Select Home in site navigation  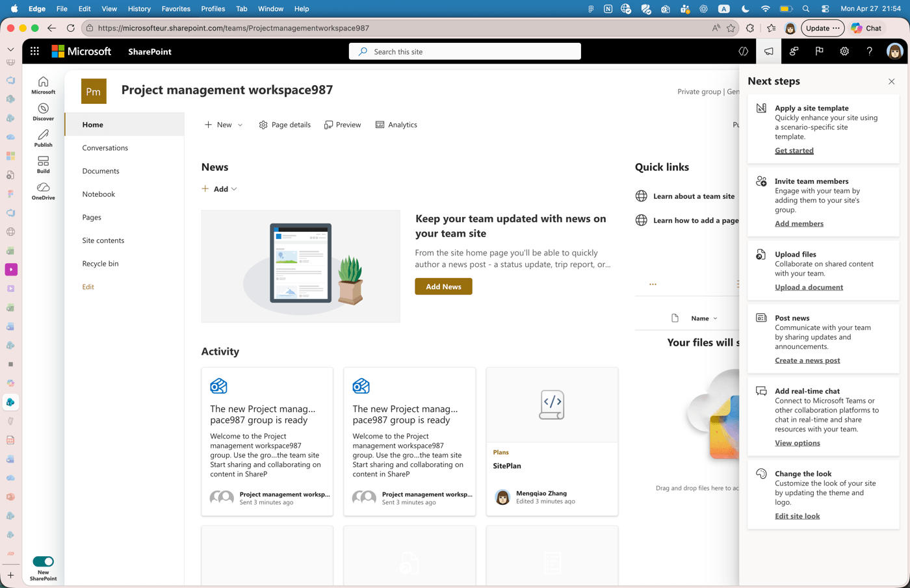point(125,125)
